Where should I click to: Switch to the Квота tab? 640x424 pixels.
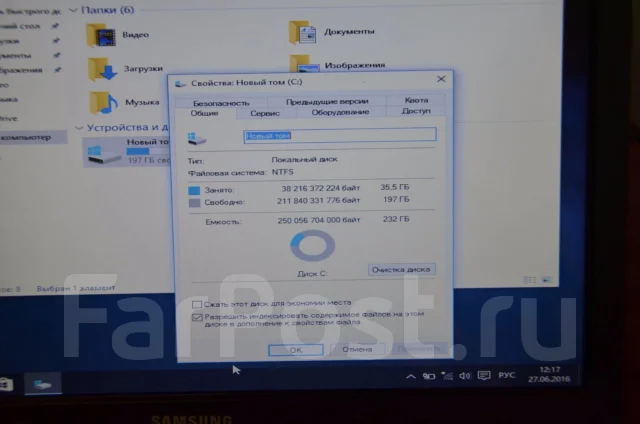[416, 100]
